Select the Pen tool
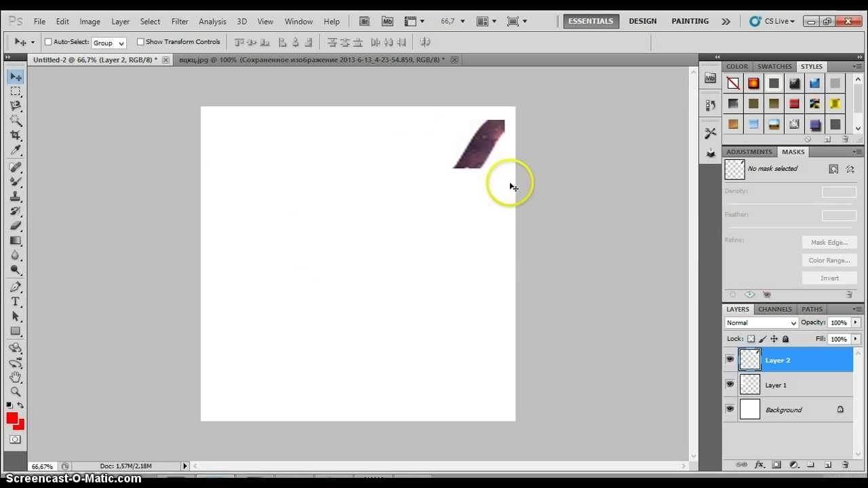This screenshot has width=868, height=488. pos(16,287)
